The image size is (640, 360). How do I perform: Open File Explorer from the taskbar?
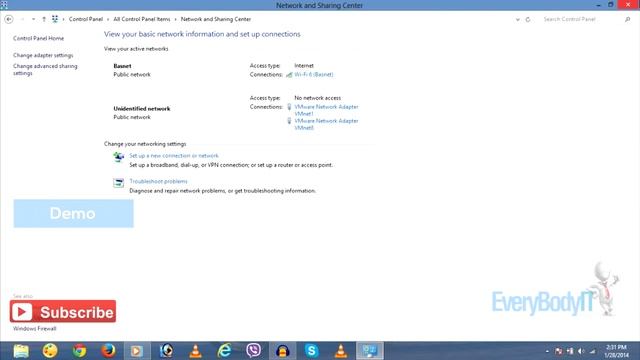pos(21,351)
